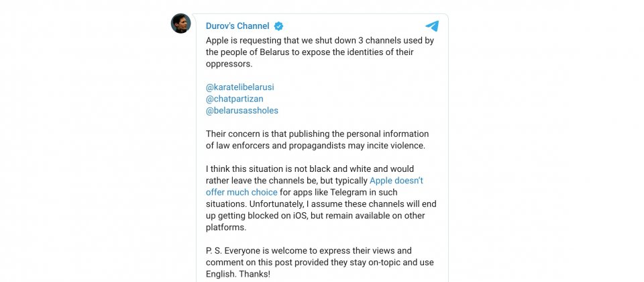
Task: Open Durov's profile avatar photo
Action: tap(180, 23)
